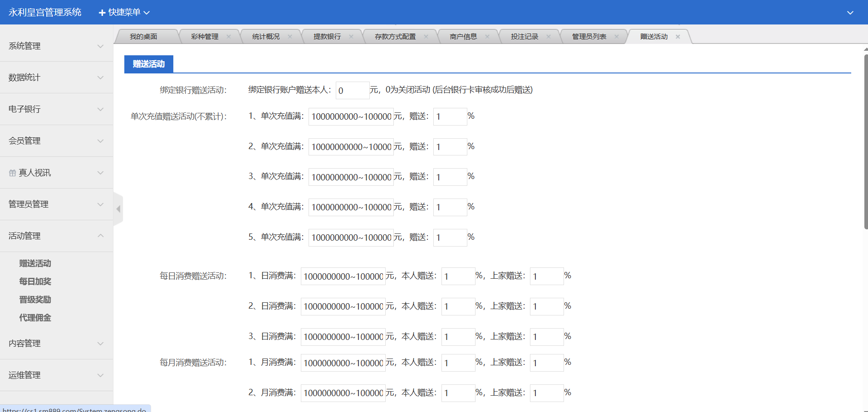Close the 管理员列表 tab
The image size is (868, 412).
click(617, 37)
